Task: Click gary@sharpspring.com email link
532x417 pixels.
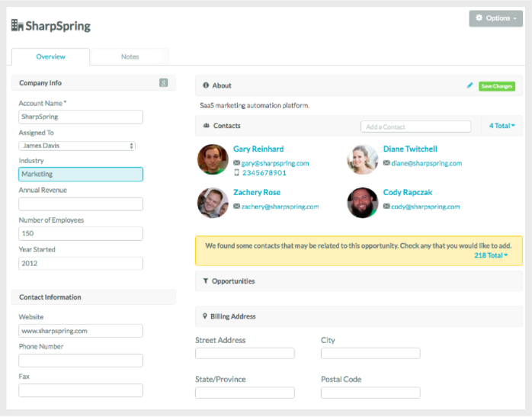Action: tap(275, 163)
